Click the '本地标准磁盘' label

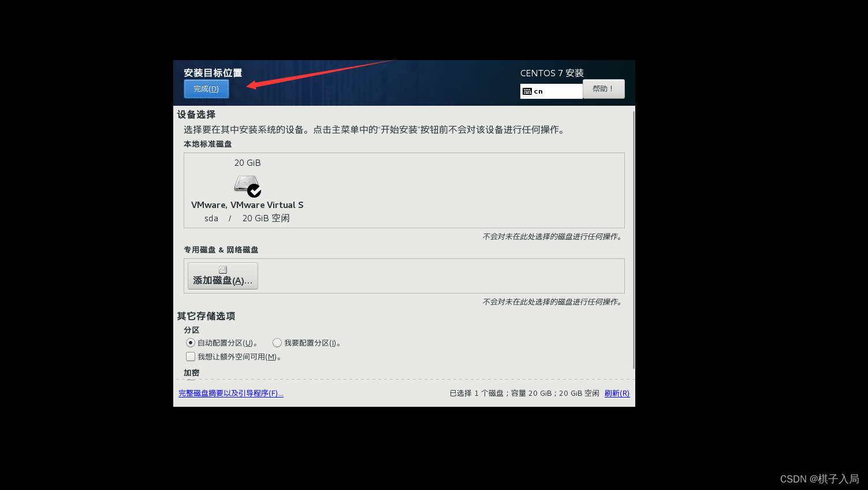pyautogui.click(x=208, y=144)
